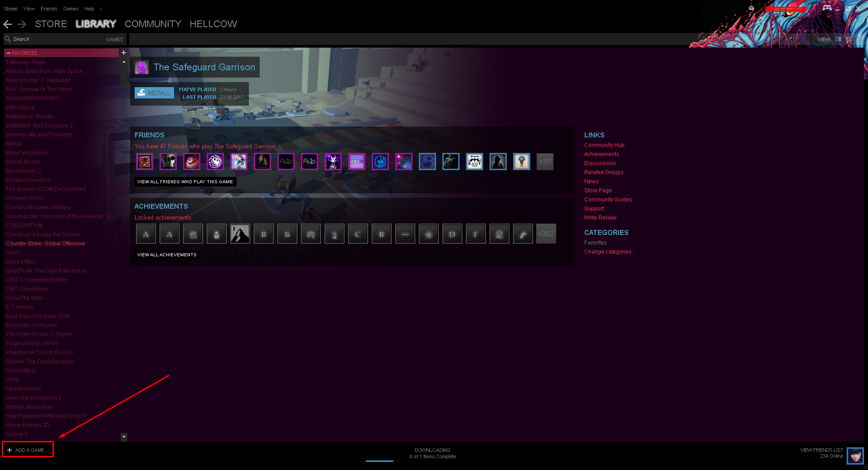The image size is (868, 470).
Task: Open your profile avatar in bottom corner
Action: [x=856, y=455]
